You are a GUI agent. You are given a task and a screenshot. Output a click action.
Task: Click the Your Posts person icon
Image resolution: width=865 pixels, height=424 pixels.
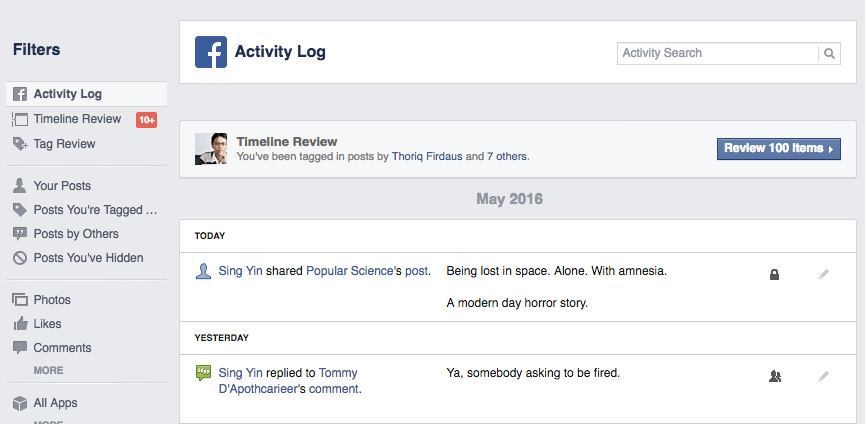pyautogui.click(x=20, y=186)
